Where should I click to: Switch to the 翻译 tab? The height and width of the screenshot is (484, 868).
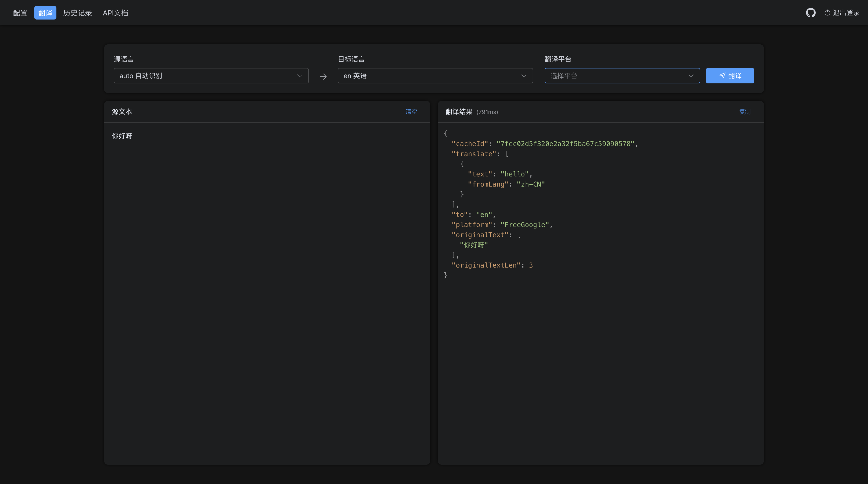point(45,13)
